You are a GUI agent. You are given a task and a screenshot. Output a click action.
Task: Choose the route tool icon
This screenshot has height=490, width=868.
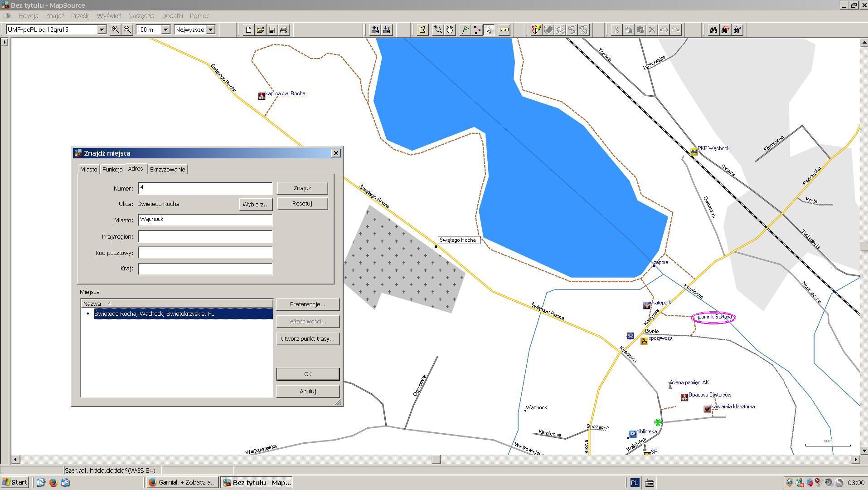click(x=477, y=30)
